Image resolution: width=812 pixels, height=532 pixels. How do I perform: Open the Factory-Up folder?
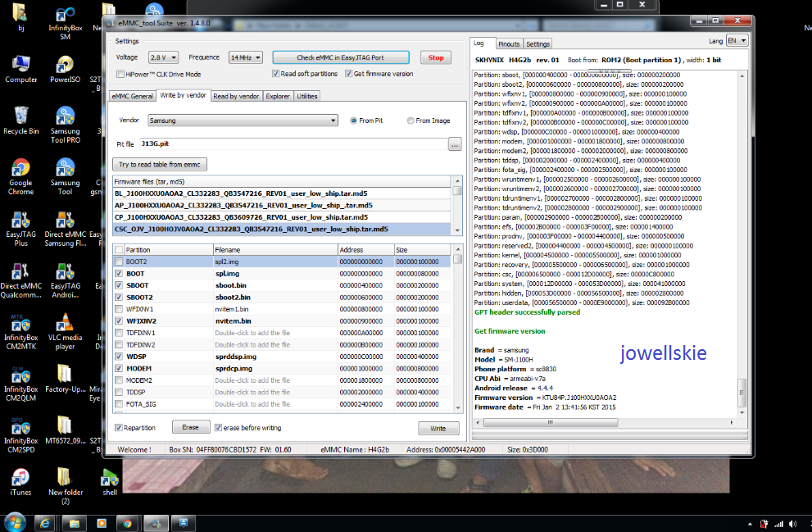pos(66,379)
